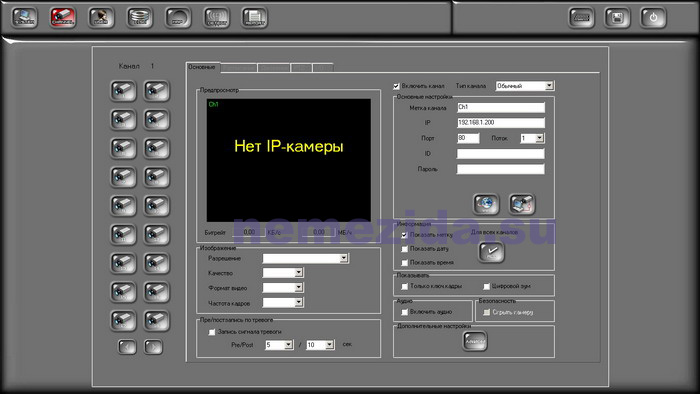700x394 pixels.
Task: Open the schedule sheet icon
Action: [x=255, y=18]
